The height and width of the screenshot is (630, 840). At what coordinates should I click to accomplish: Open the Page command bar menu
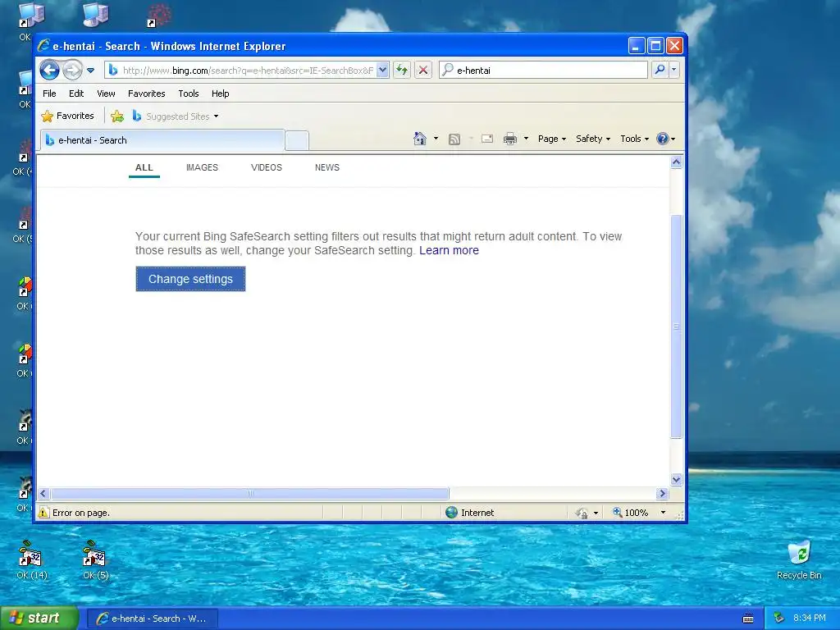(552, 139)
